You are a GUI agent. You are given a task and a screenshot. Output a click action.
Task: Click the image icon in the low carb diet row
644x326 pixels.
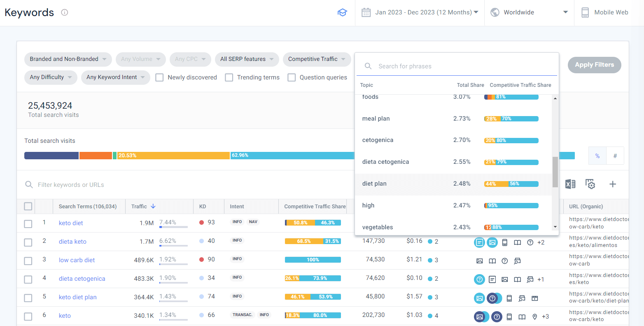tap(479, 261)
